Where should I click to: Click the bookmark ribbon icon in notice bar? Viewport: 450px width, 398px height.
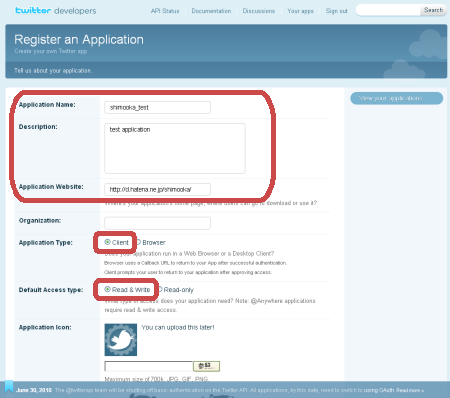point(9,387)
